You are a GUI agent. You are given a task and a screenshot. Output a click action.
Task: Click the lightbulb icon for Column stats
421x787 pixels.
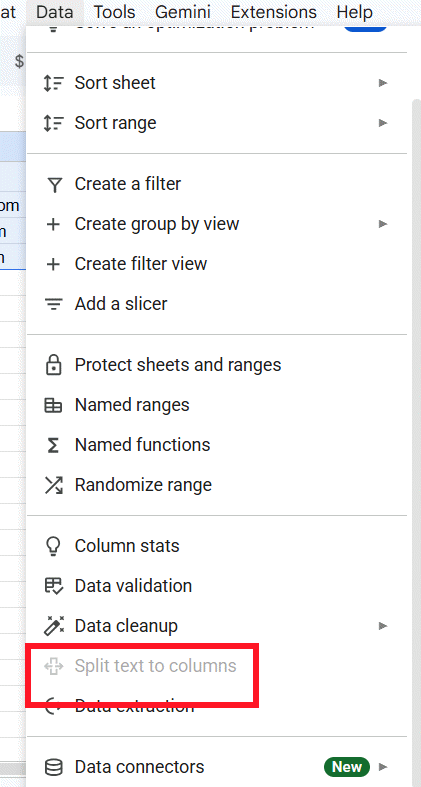point(53,546)
